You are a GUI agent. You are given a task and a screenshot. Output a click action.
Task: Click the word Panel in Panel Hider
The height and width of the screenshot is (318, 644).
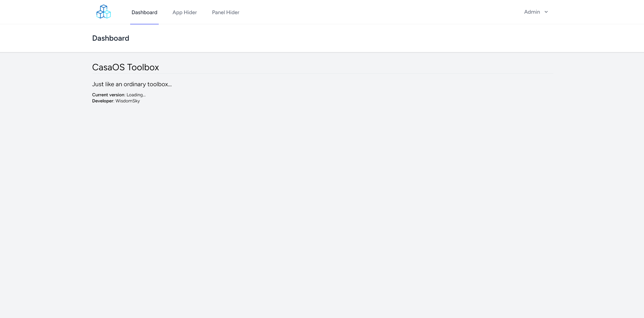click(218, 12)
